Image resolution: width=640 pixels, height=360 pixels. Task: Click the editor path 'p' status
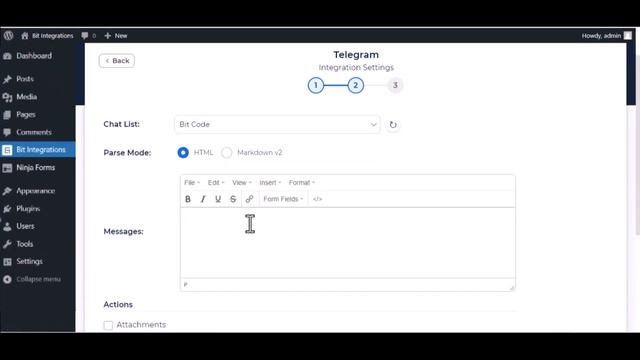click(186, 284)
